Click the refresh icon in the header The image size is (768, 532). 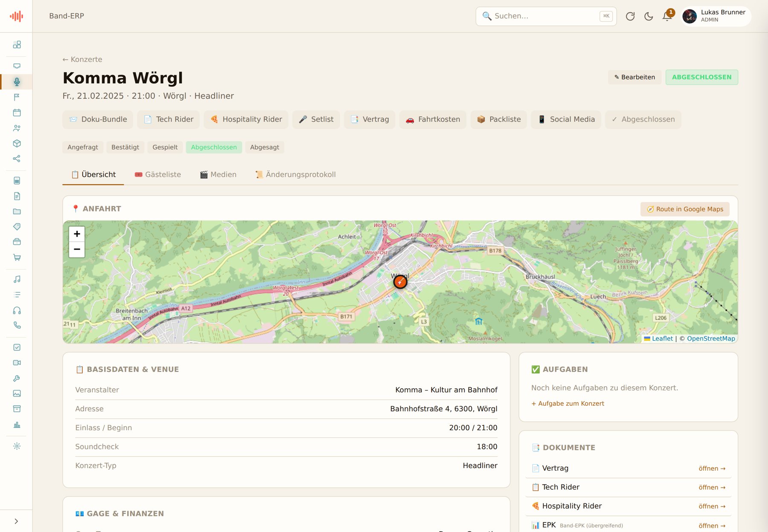630,16
